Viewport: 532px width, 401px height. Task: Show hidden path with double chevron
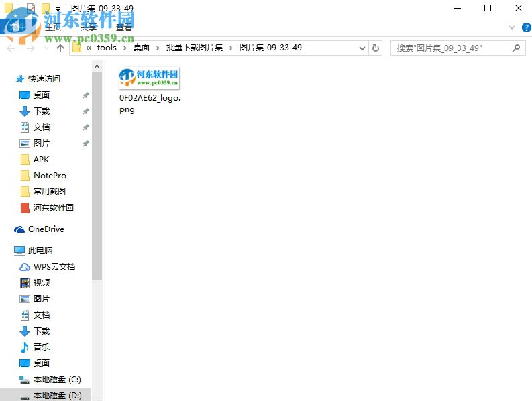[x=89, y=48]
